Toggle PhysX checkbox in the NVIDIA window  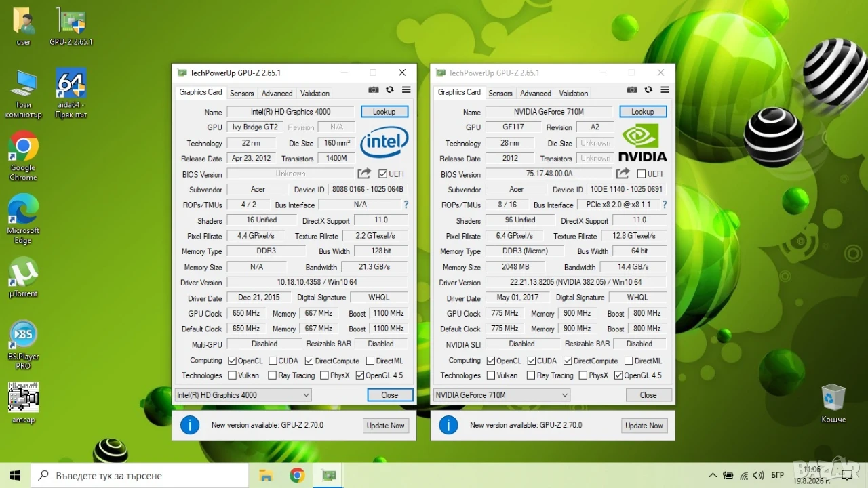tap(582, 375)
